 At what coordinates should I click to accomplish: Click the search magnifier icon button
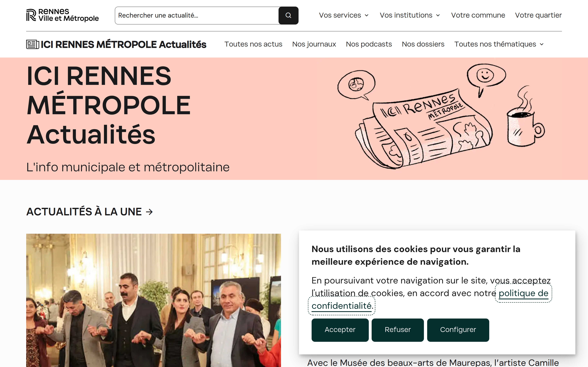click(288, 15)
